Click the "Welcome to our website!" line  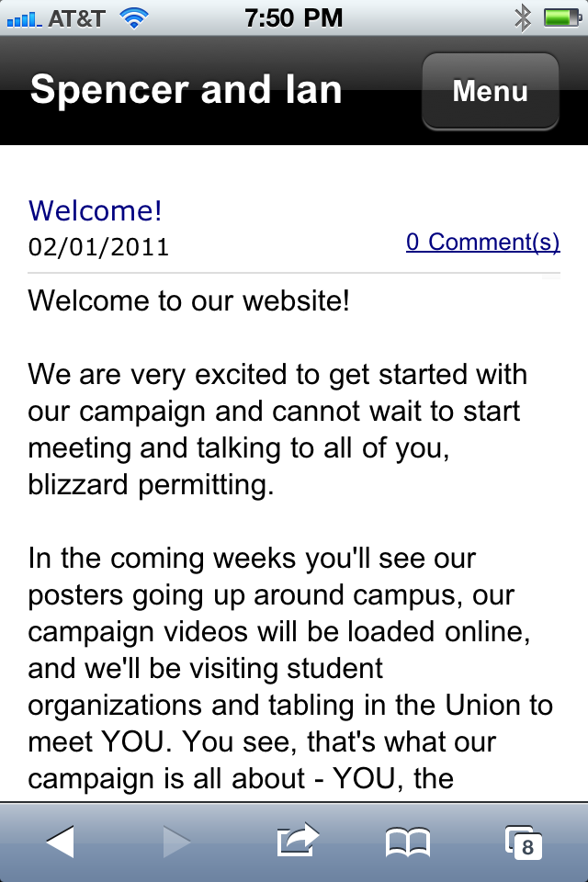tap(189, 300)
